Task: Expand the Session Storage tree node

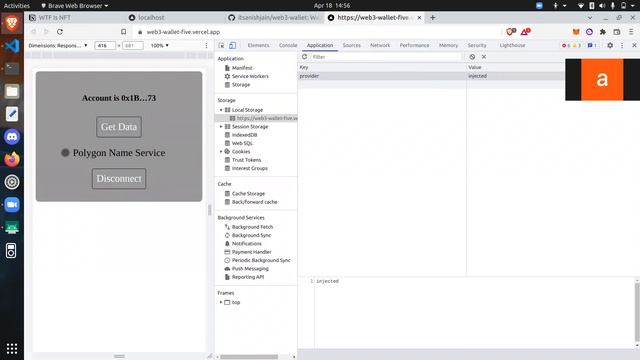Action: [x=221, y=127]
